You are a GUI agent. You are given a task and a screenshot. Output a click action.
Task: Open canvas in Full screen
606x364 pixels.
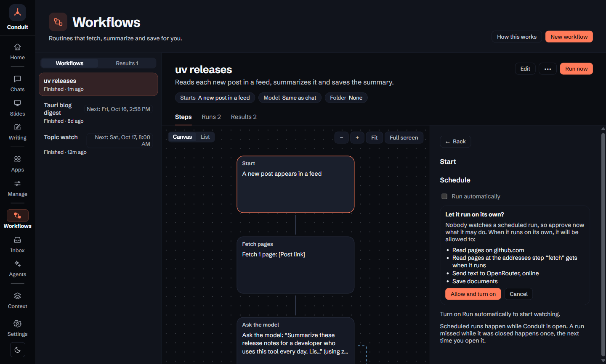point(404,137)
